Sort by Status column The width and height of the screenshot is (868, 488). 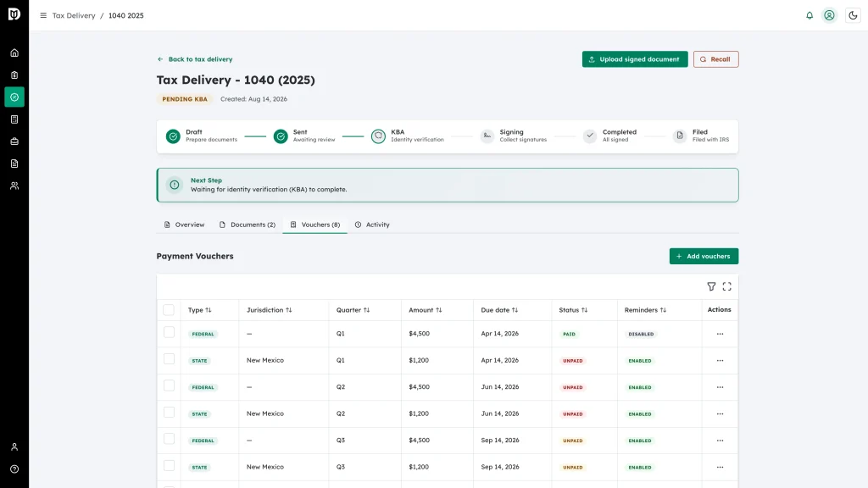click(x=573, y=310)
